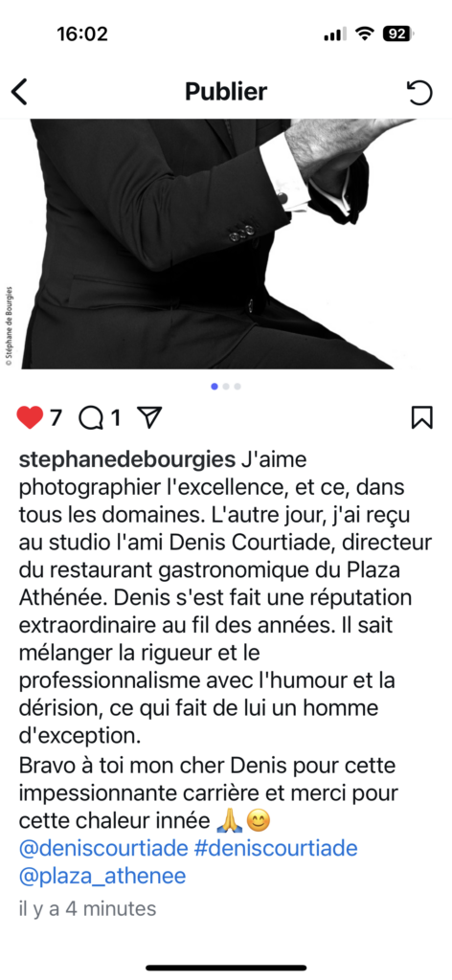Tap the back arrow icon
The height and width of the screenshot is (980, 452).
[20, 92]
